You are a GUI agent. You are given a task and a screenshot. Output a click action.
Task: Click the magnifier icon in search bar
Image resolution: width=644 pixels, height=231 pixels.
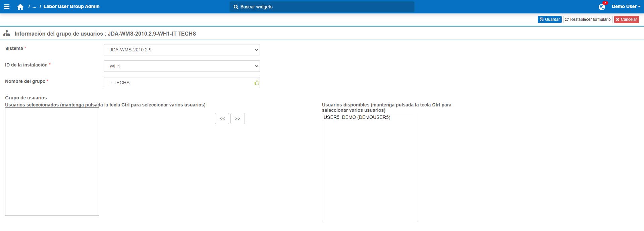236,7
